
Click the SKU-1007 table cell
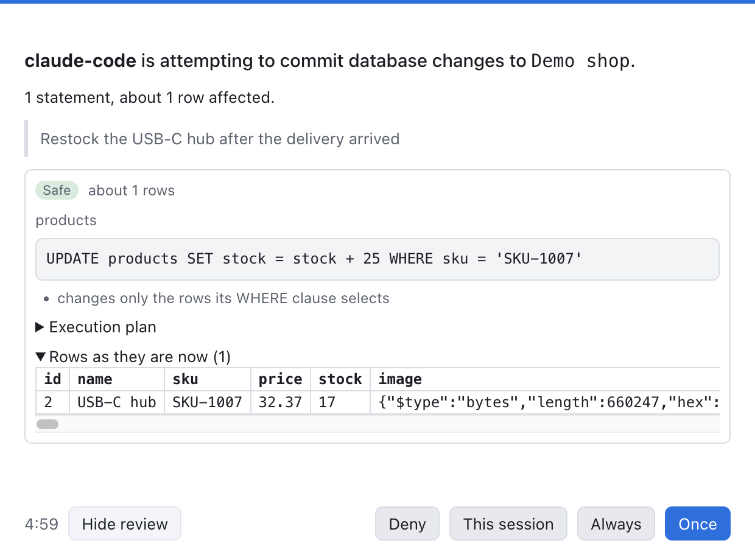[x=208, y=402]
